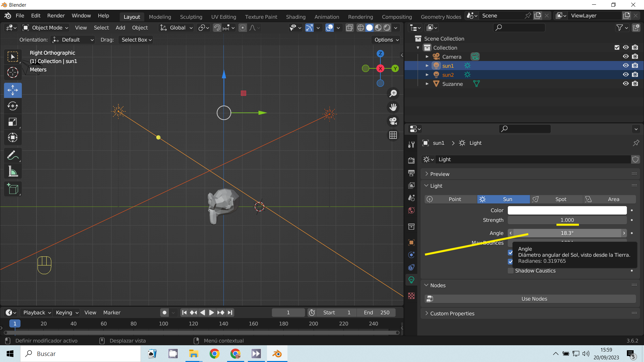This screenshot has width=644, height=362.
Task: Open the World properties tab
Action: pos(412,210)
